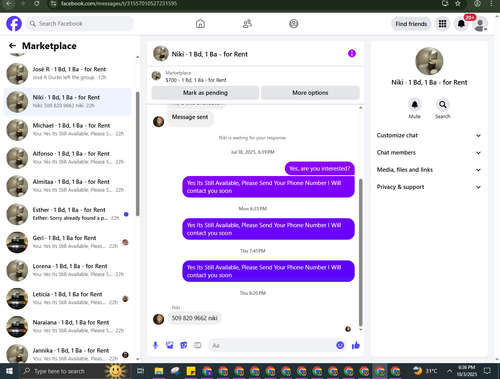Expand the Customize chat section
Image resolution: width=500 pixels, height=379 pixels.
[429, 135]
